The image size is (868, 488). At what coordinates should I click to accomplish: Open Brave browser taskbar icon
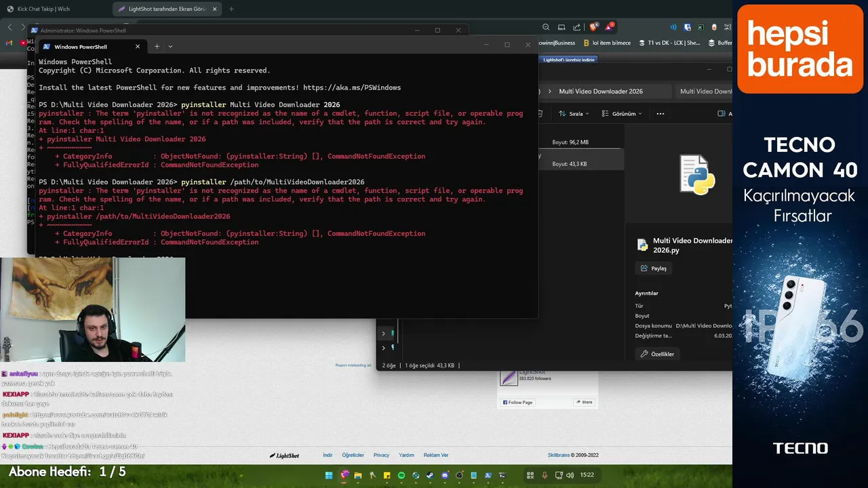(x=344, y=476)
